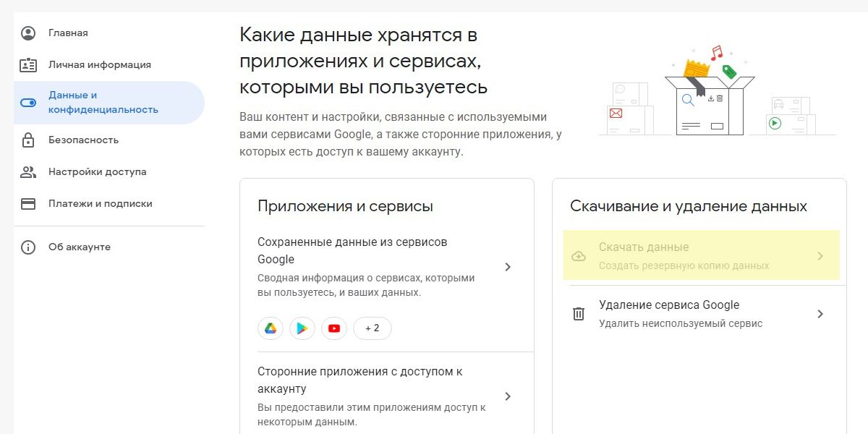The height and width of the screenshot is (434, 868).
Task: Click the Данные и конфиденциальность toggle icon
Action: pyautogui.click(x=28, y=103)
